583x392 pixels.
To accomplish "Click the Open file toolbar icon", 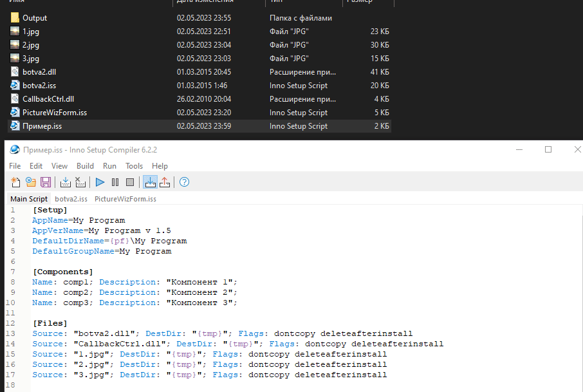I will 31,182.
